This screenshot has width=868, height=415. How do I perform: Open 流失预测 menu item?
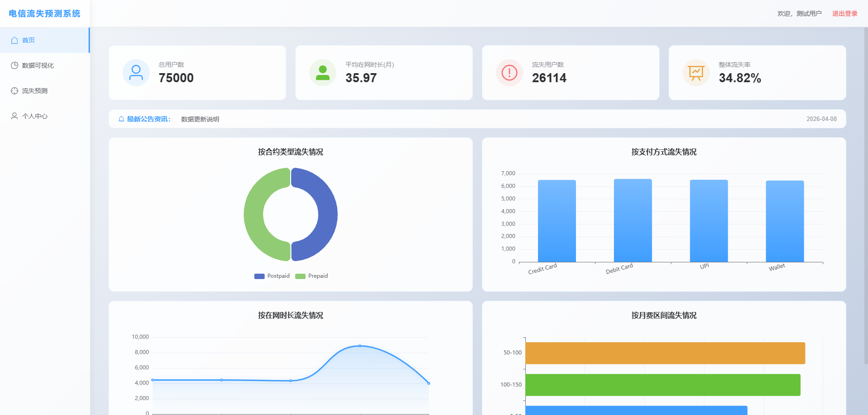click(x=35, y=91)
